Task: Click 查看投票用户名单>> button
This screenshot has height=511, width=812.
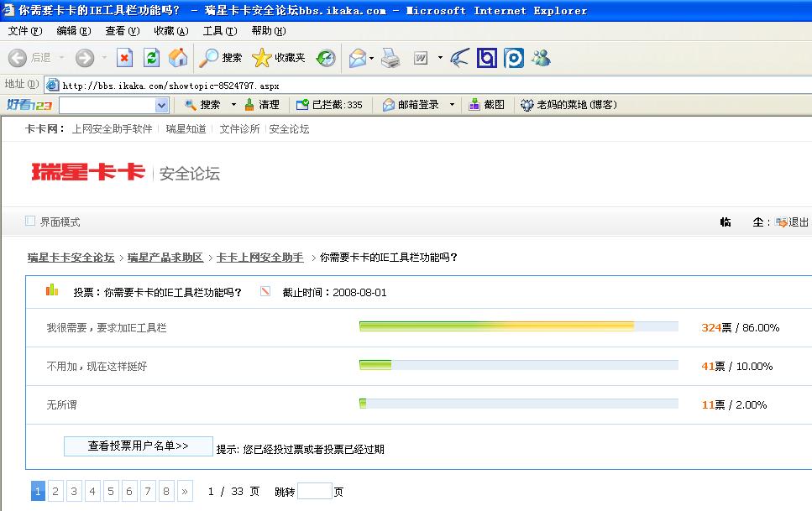Action: [139, 446]
